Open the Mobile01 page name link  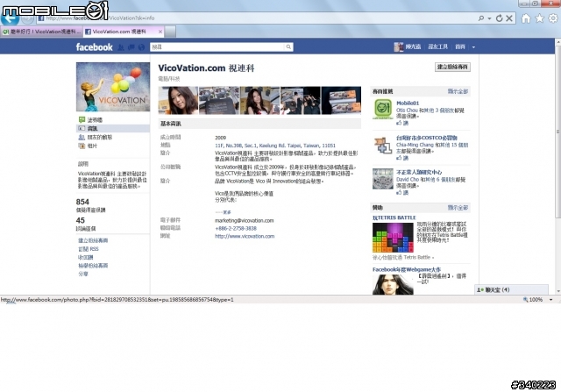408,103
